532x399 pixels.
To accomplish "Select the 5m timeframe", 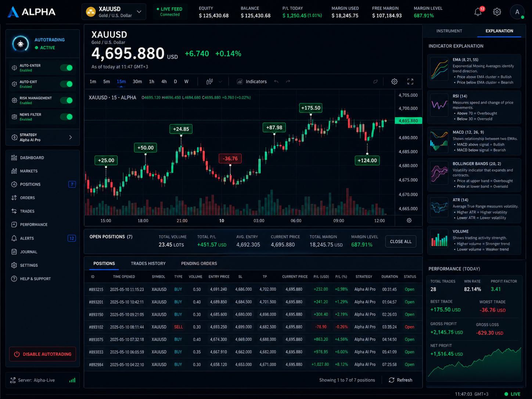I will [x=107, y=82].
